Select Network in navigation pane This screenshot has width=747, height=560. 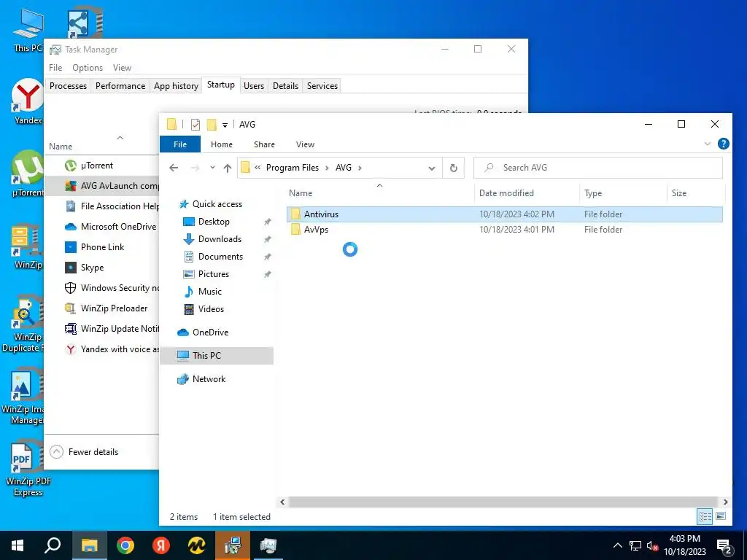click(209, 379)
